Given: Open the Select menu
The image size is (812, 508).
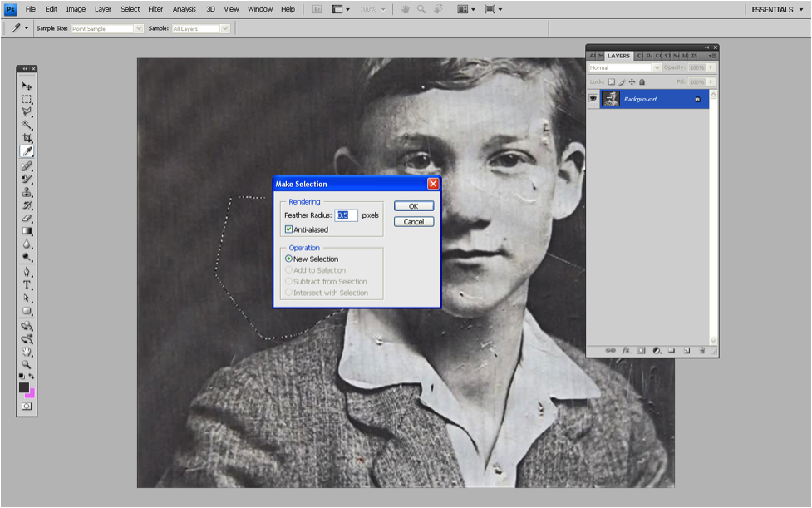Looking at the screenshot, I should click(130, 9).
